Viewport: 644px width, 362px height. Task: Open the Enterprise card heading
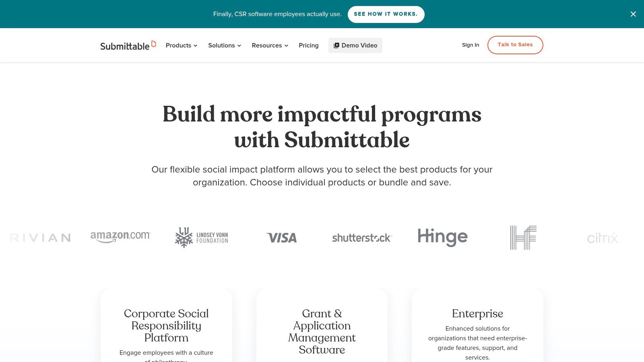click(x=477, y=313)
